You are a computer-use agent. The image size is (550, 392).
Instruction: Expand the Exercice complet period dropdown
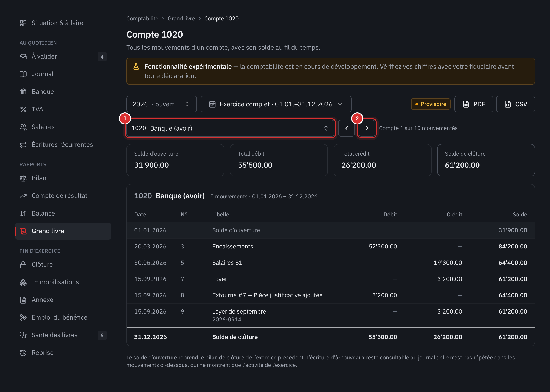click(x=276, y=104)
